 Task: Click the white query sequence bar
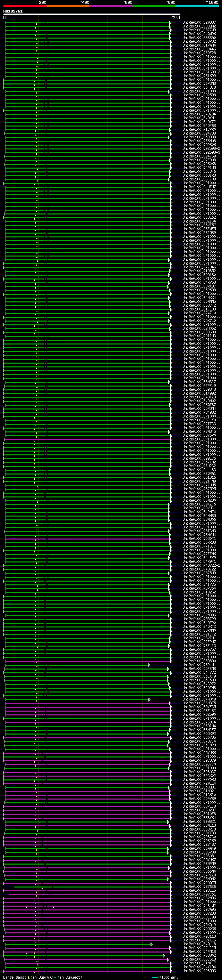(x=92, y=14)
